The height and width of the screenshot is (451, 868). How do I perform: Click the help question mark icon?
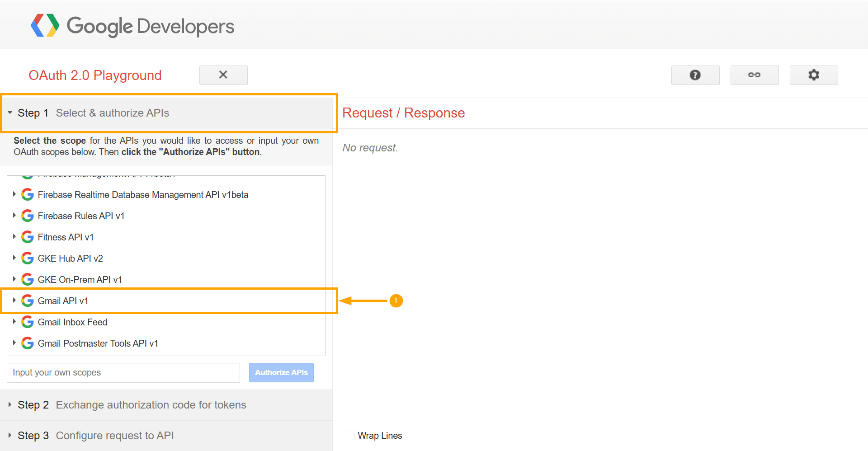(695, 75)
